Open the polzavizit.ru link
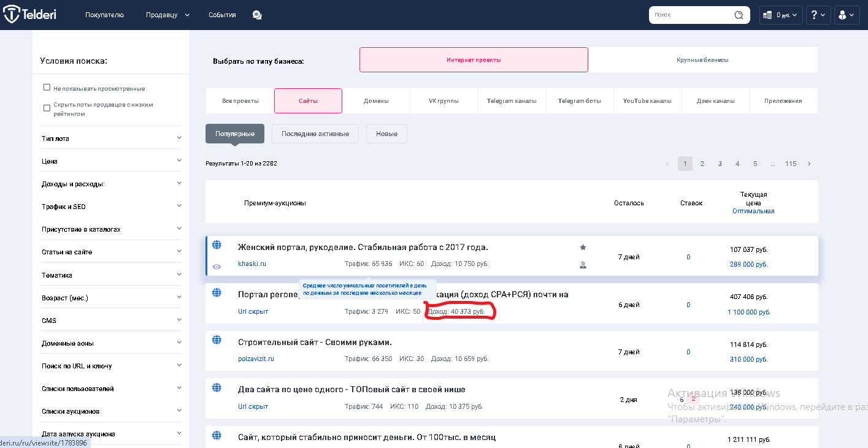Viewport: 868px width, 448px height. point(256,359)
